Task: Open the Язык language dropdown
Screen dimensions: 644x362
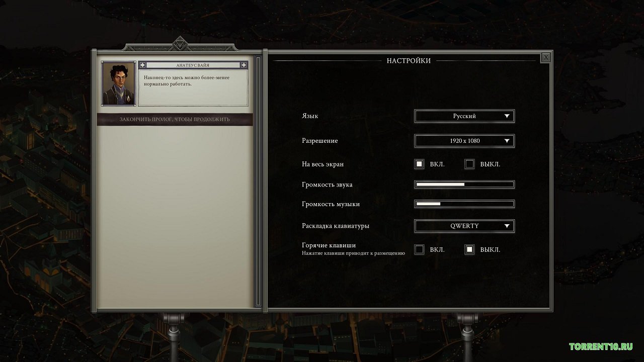Action: (x=464, y=116)
